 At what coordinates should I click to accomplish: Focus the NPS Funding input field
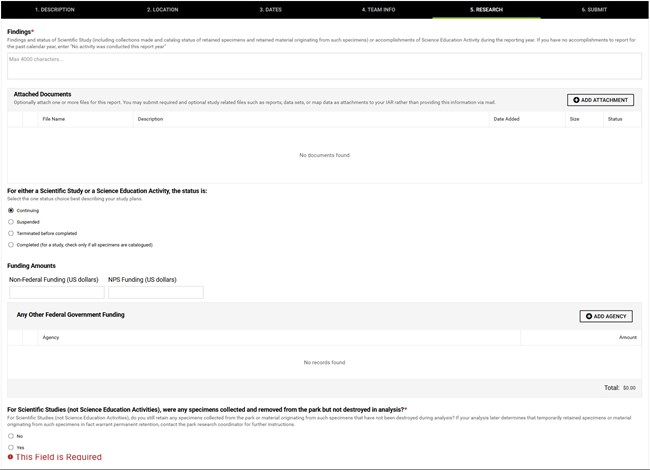pyautogui.click(x=156, y=292)
